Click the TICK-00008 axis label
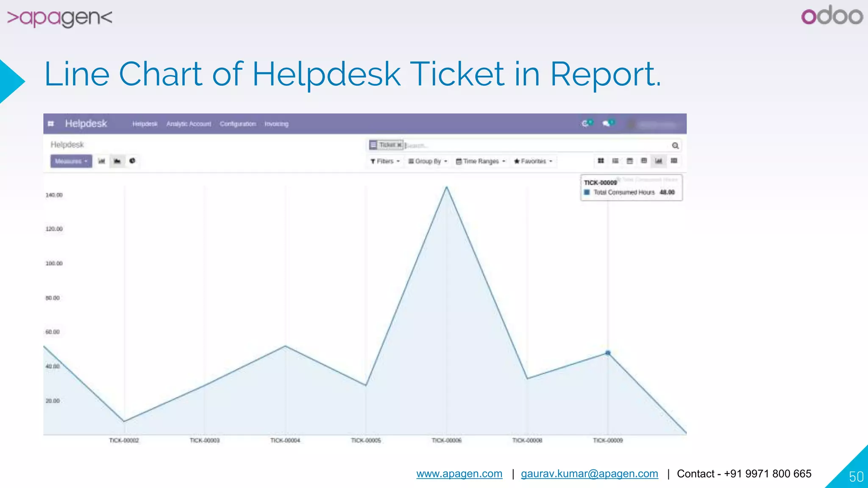 (x=527, y=441)
